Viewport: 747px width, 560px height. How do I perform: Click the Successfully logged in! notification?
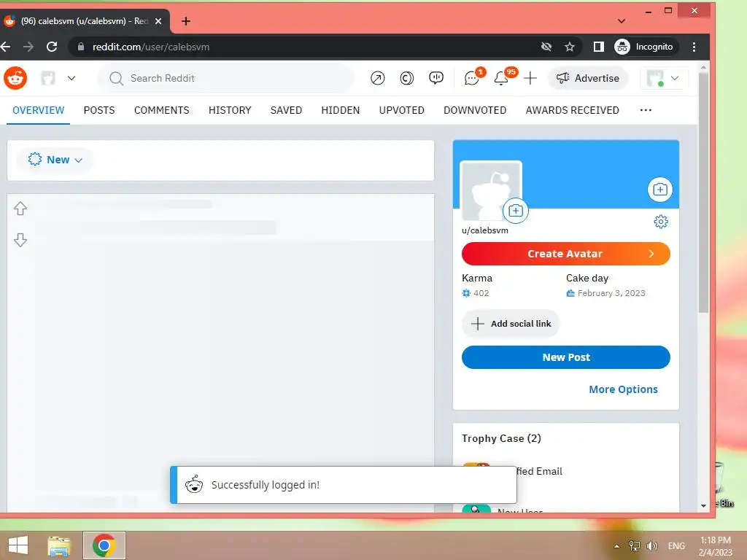(x=343, y=485)
